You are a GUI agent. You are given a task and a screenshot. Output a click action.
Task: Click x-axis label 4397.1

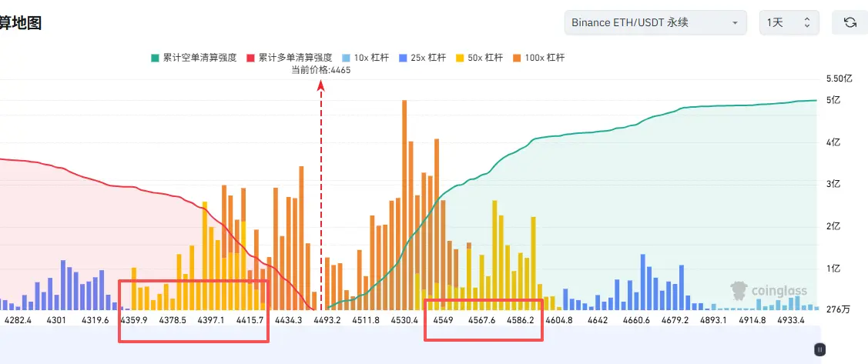[x=211, y=320]
